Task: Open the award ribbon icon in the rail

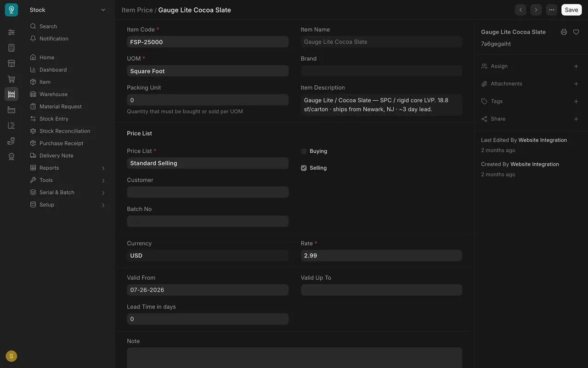Action: pos(11,156)
